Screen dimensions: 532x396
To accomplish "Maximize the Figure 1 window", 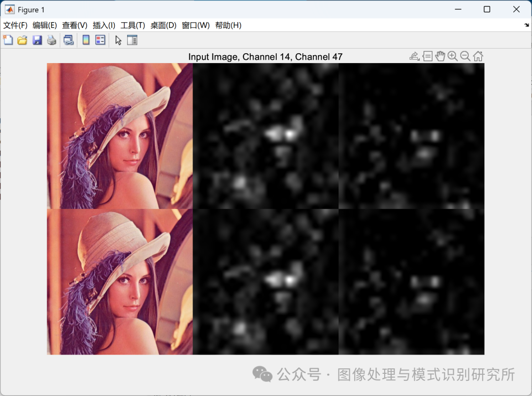I will (487, 9).
